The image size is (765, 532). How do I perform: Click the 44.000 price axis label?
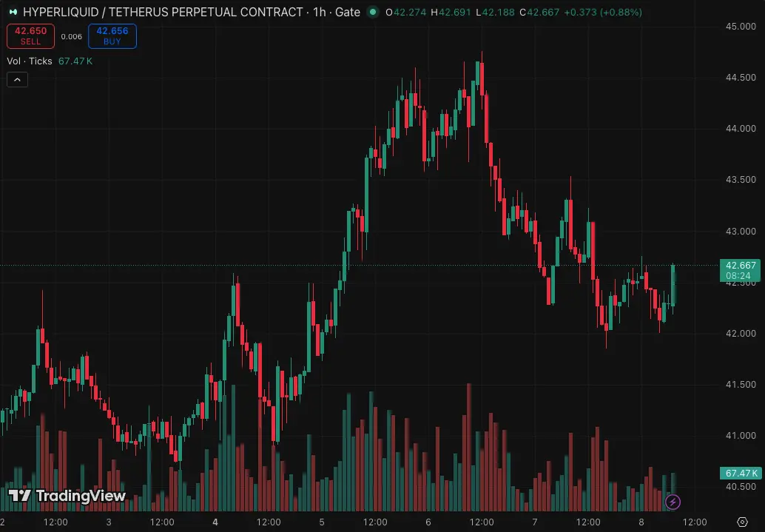(x=741, y=128)
